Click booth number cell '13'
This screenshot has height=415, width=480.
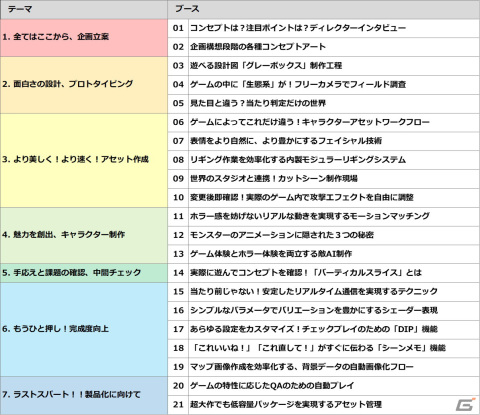(x=178, y=254)
